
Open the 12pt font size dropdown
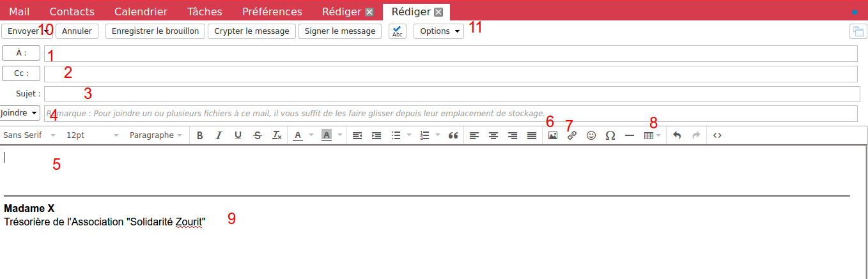(93, 135)
